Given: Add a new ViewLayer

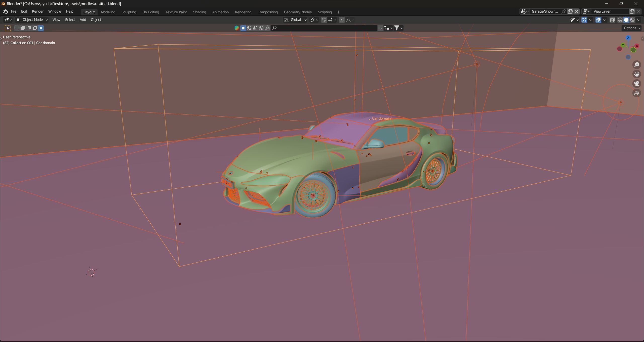Looking at the screenshot, I should [x=632, y=11].
